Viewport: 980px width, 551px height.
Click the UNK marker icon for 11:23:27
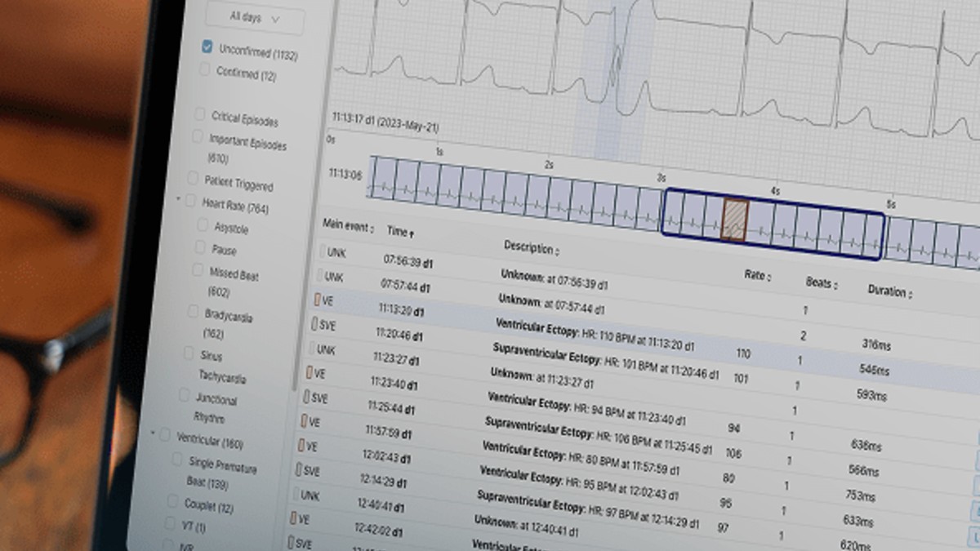pos(312,348)
